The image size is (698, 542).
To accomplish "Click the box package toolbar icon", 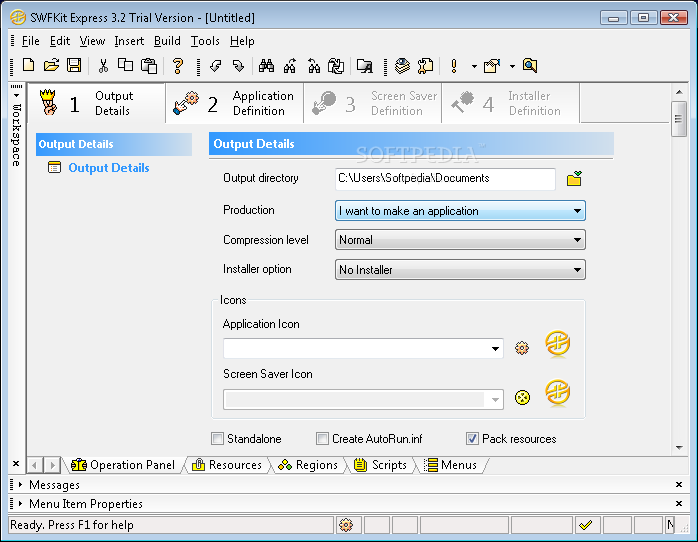I will tap(492, 66).
